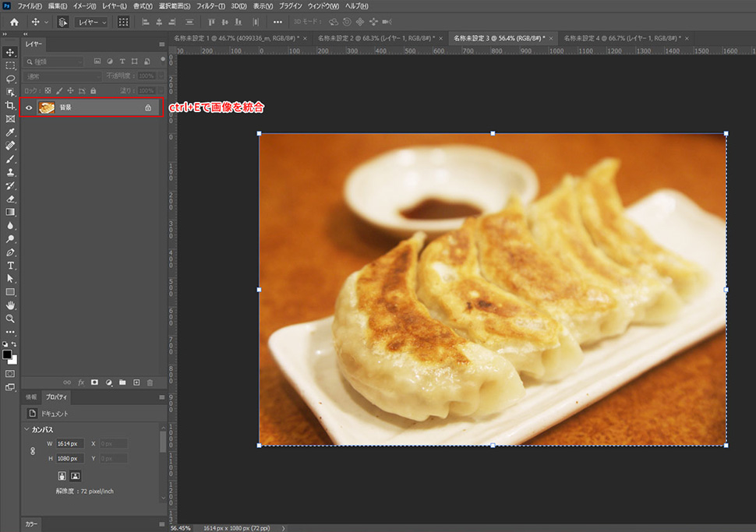Screen dimensions: 756x532
Task: Toggle smart object filter in Layers panel
Action: 147,62
